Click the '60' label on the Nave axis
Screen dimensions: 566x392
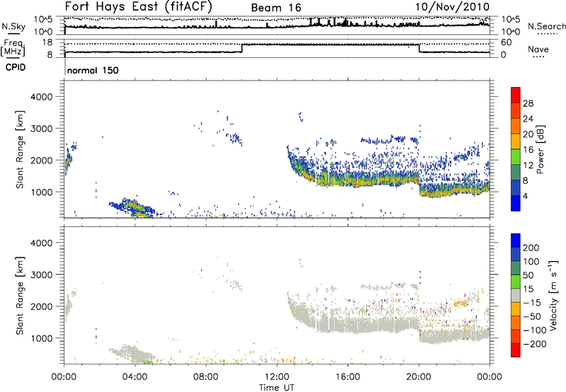point(507,42)
